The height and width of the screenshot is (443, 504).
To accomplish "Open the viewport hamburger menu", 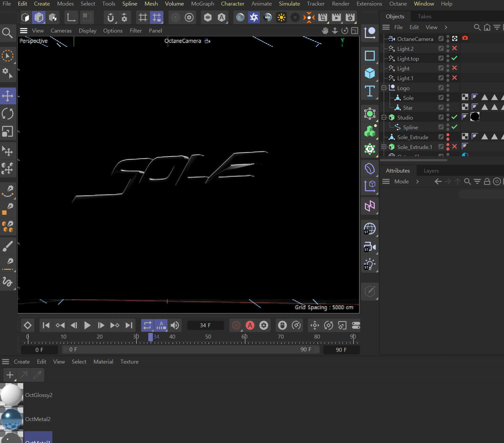I will 24,30.
